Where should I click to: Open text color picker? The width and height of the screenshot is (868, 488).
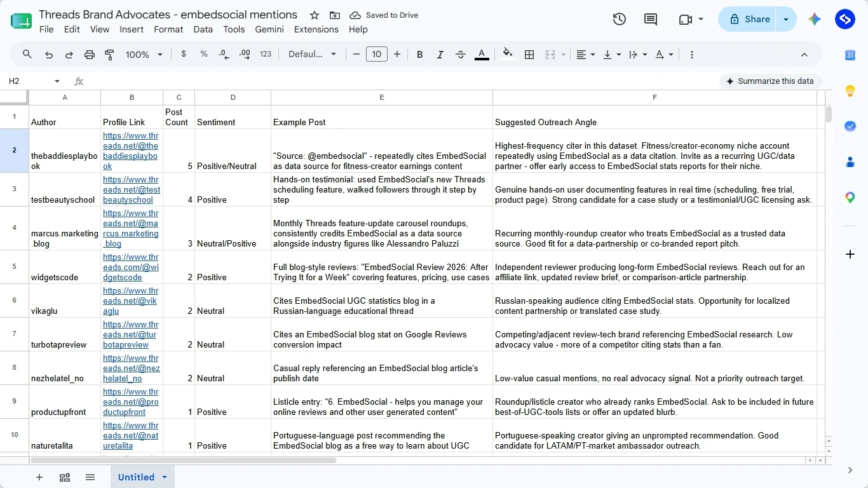coord(482,55)
